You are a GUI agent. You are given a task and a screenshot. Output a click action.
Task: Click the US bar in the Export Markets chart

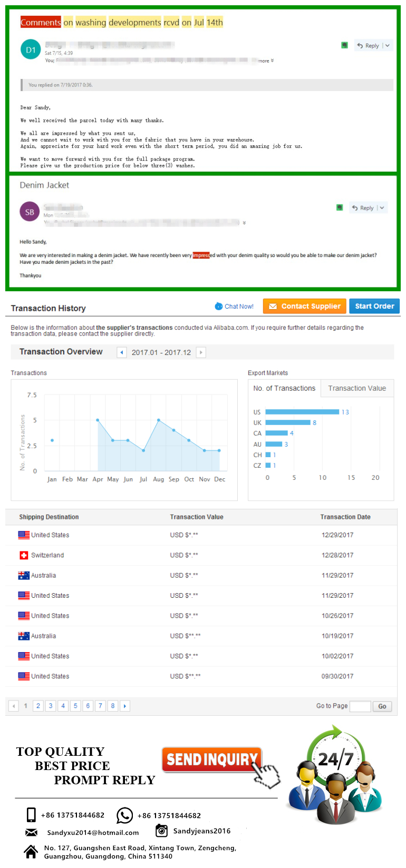[x=302, y=412]
